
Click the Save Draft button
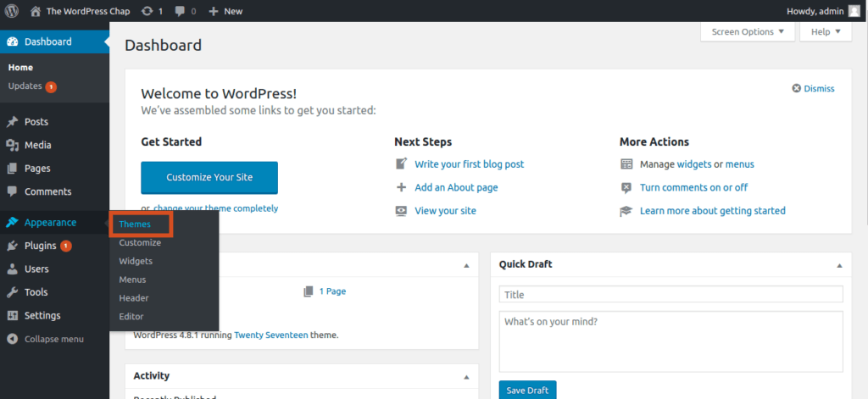[527, 390]
